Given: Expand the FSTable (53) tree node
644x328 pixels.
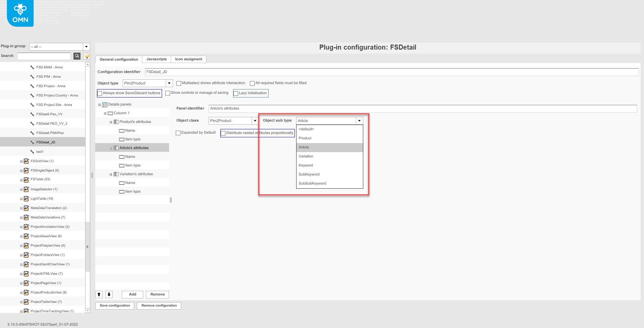Looking at the screenshot, I should 21,179.
